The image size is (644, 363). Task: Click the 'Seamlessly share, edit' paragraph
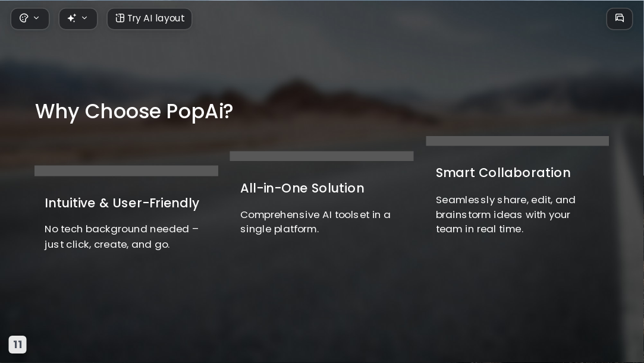(505, 214)
